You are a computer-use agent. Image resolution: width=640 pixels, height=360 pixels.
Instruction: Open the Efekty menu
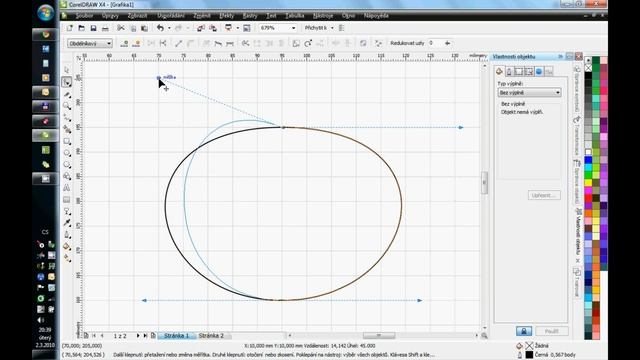pyautogui.click(x=227, y=16)
